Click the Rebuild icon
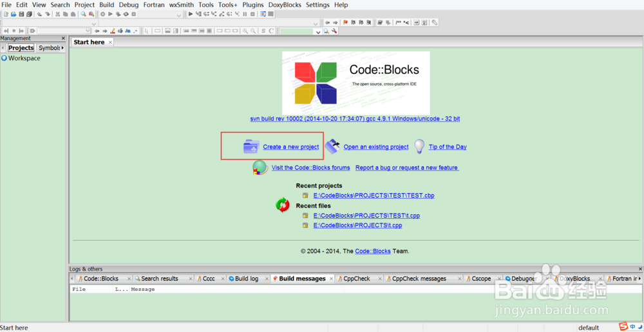This screenshot has height=332, width=644. 126,14
